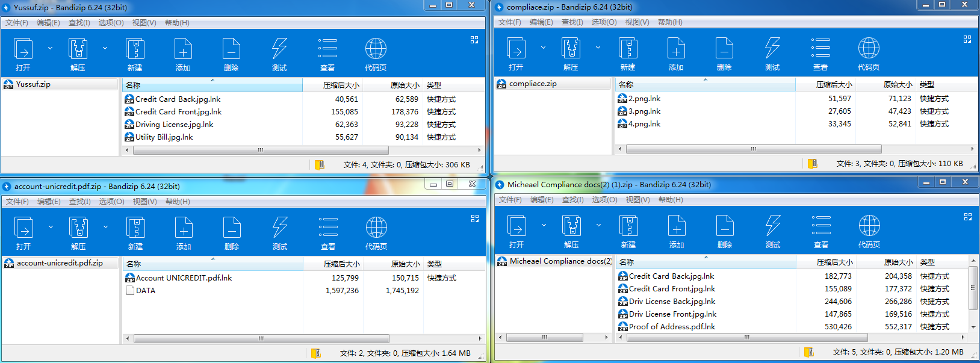This screenshot has width=980, height=363.
Task: Click Test icon in compliace.zip window
Action: point(772,48)
